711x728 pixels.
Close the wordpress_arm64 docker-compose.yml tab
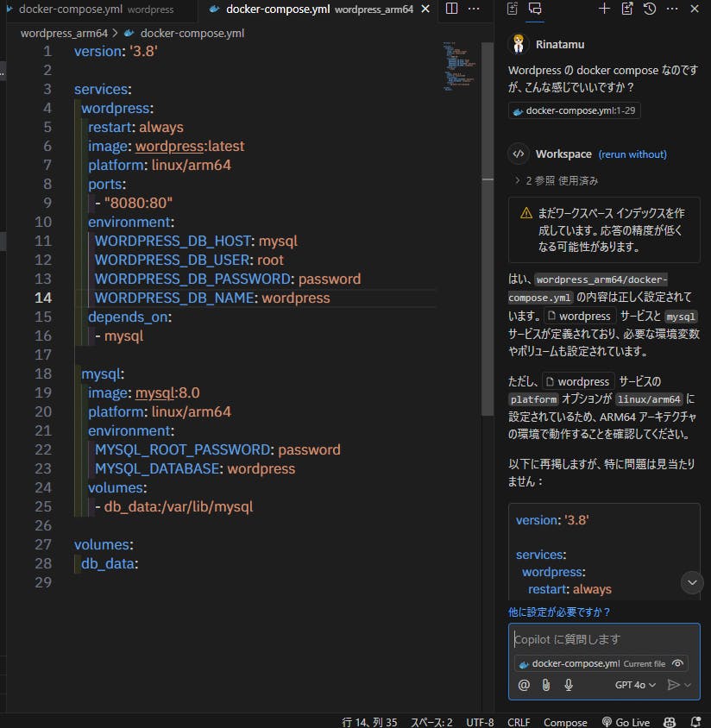425,9
